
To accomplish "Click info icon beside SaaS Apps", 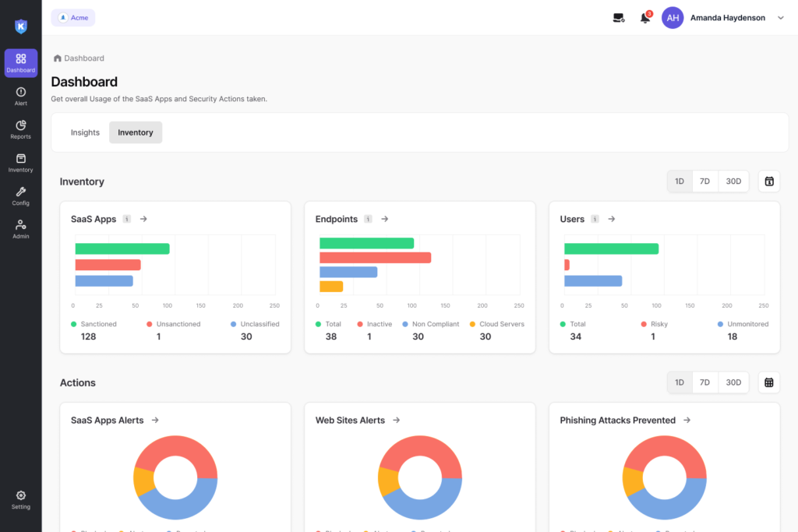I will pos(127,219).
